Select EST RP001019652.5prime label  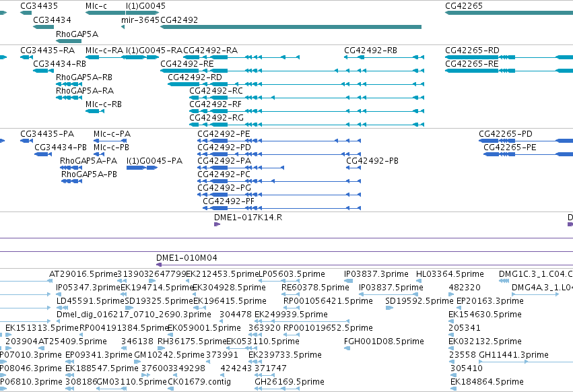tap(328, 329)
